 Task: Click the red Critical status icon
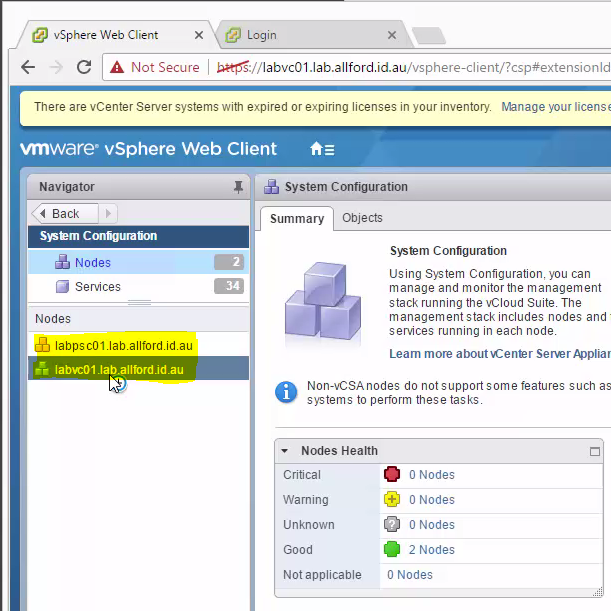392,474
